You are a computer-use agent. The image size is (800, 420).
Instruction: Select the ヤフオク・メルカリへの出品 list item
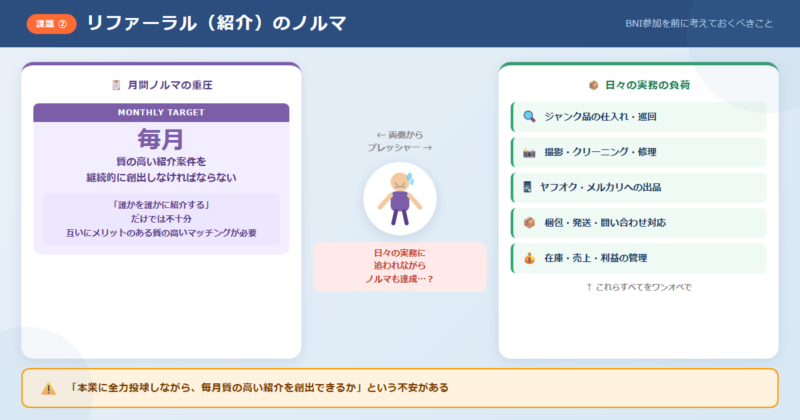coord(639,187)
